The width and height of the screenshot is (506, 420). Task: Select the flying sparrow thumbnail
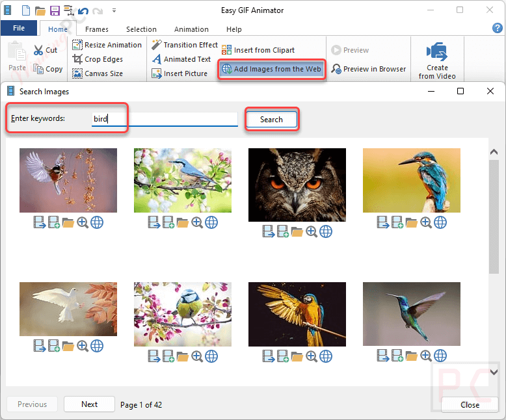tap(68, 180)
